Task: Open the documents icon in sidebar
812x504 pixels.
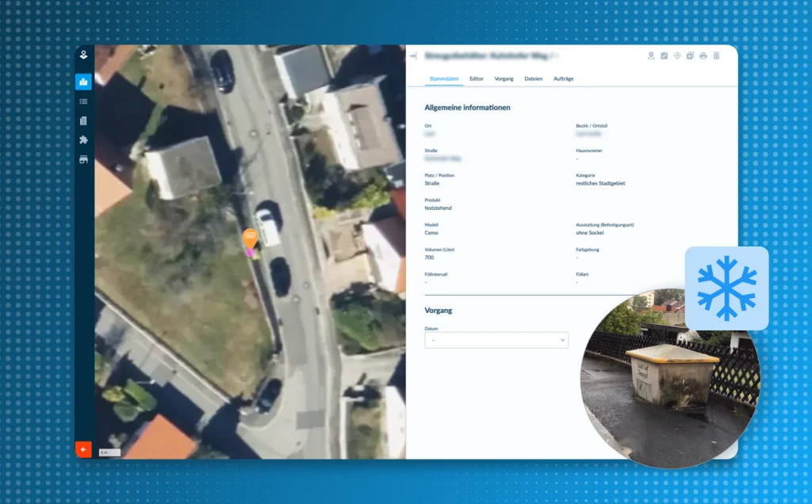Action: pos(83,120)
